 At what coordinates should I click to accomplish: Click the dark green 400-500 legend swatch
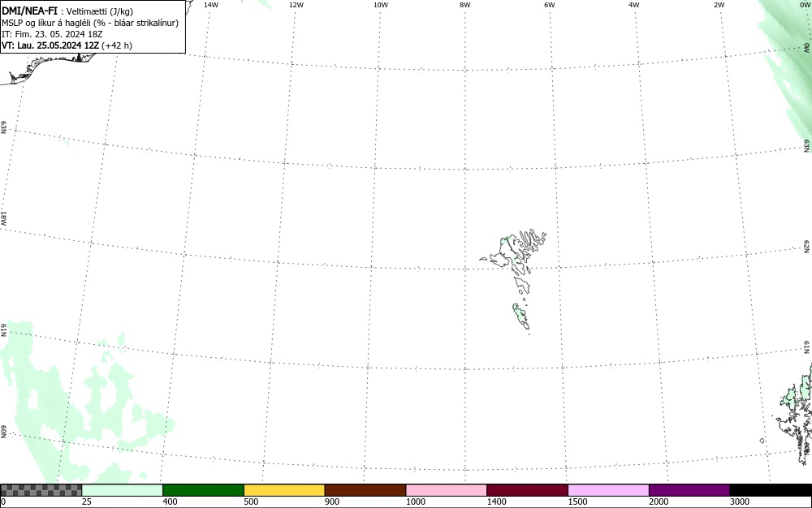tap(203, 490)
